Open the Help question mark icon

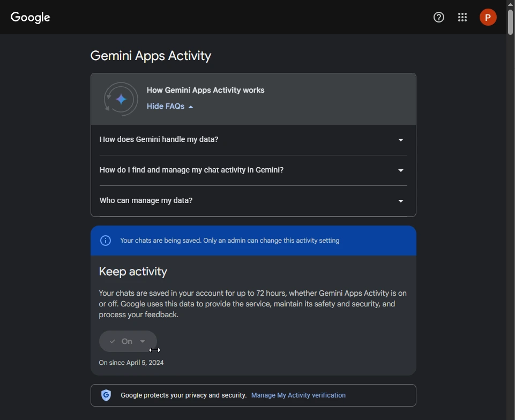pos(438,17)
